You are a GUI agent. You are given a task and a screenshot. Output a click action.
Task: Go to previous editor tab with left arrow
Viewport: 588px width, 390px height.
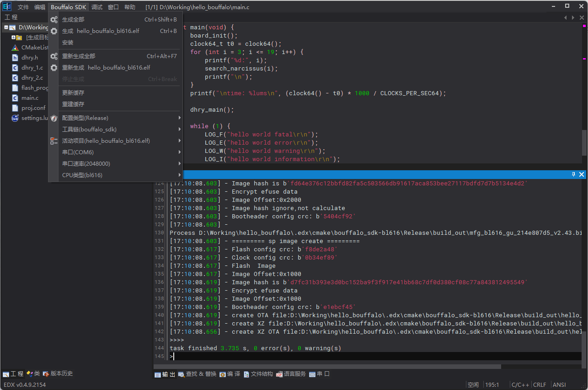pyautogui.click(x=566, y=17)
